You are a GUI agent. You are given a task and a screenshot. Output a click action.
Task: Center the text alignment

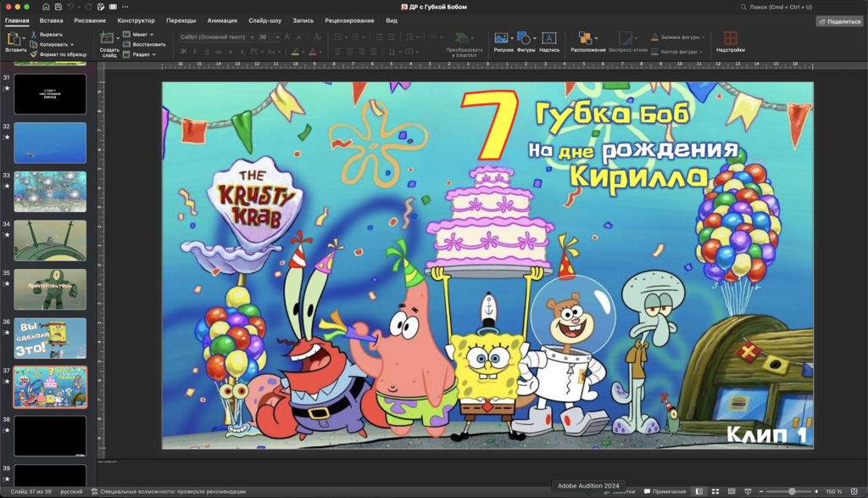click(350, 52)
